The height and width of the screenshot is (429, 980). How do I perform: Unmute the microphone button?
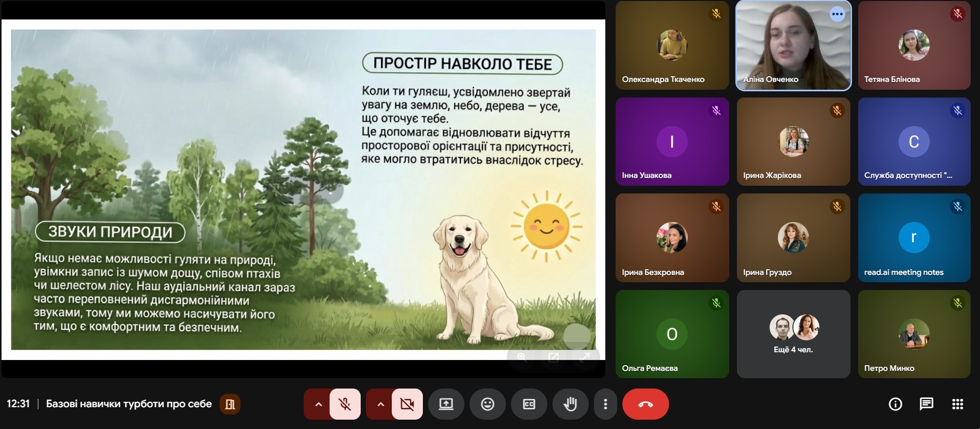(345, 404)
